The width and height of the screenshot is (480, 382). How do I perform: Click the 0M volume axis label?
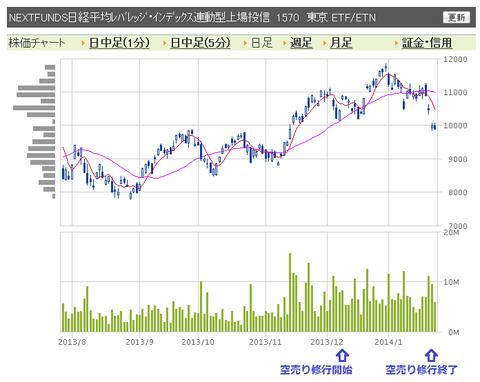pos(454,332)
